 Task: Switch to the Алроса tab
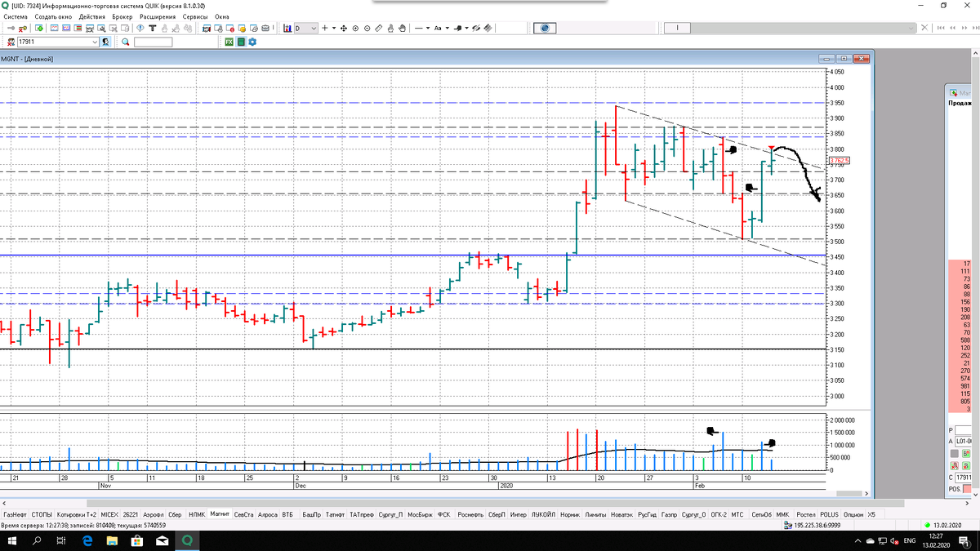click(x=267, y=515)
